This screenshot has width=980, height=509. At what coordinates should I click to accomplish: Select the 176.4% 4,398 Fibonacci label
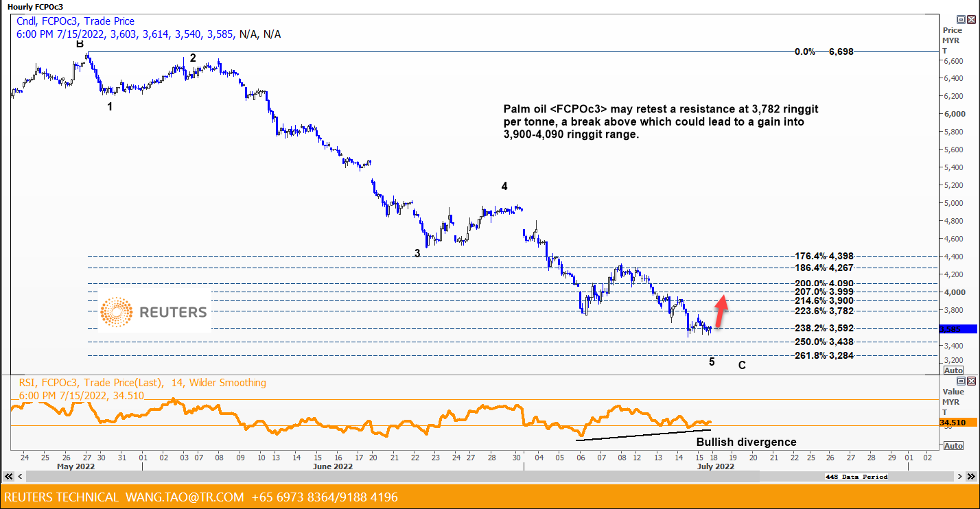point(824,256)
